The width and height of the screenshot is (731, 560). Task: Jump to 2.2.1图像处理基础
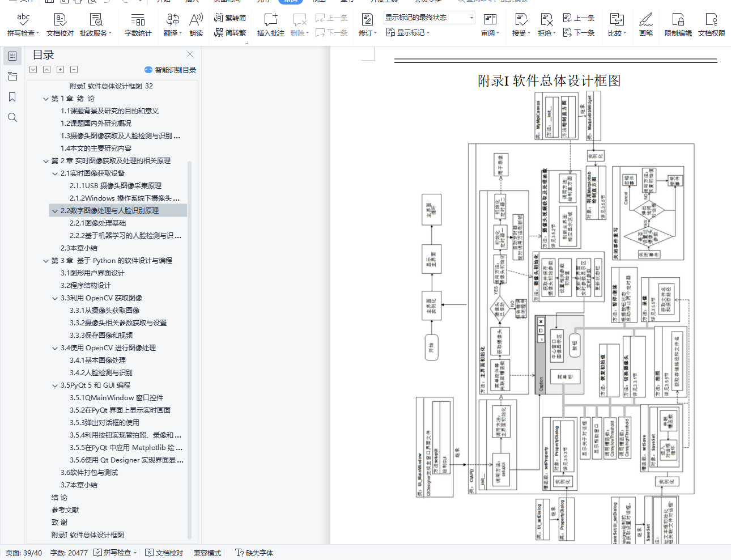coord(97,223)
